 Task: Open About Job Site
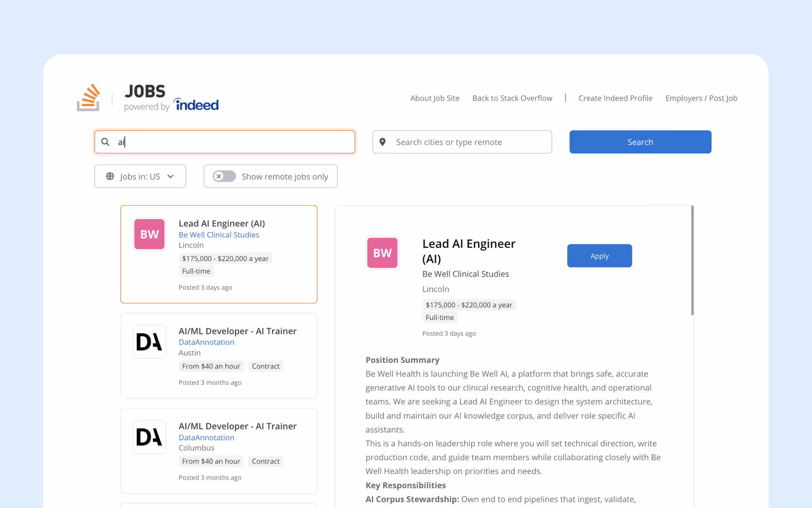tap(435, 98)
